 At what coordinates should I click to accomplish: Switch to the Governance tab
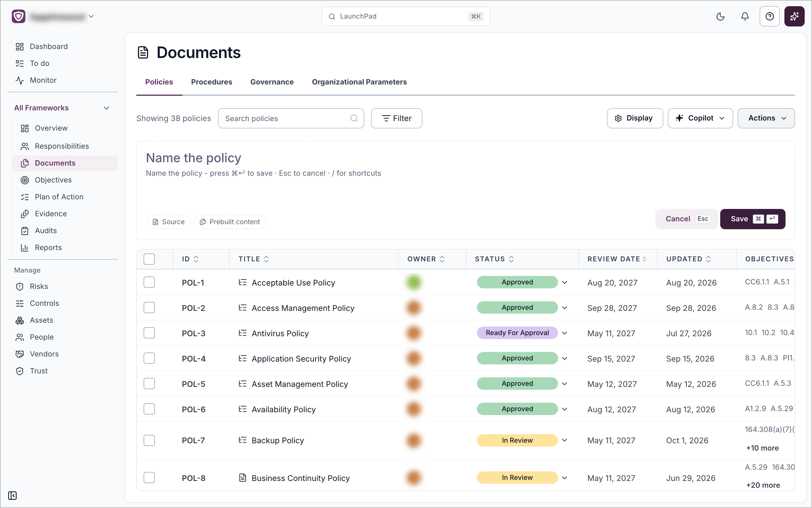[x=272, y=82]
